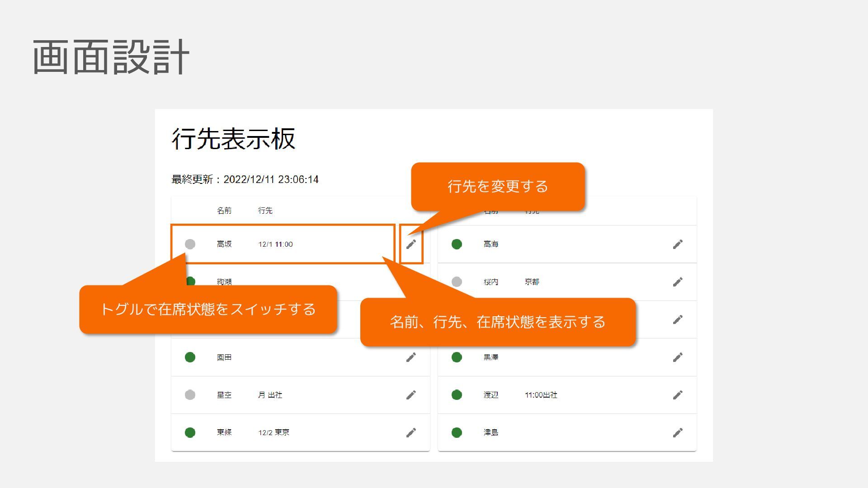
Task: Toggle 星空's gray status circle
Action: [190, 395]
